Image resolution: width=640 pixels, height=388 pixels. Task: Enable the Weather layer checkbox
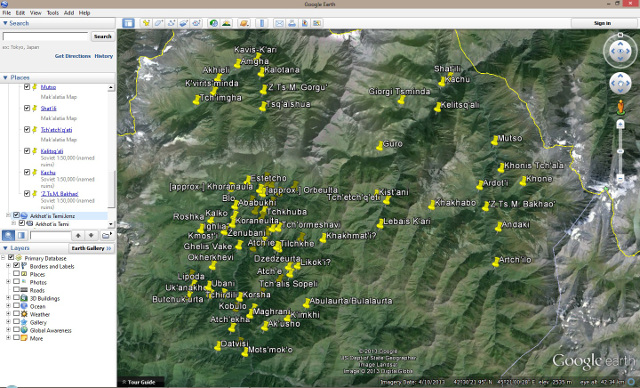[16, 314]
